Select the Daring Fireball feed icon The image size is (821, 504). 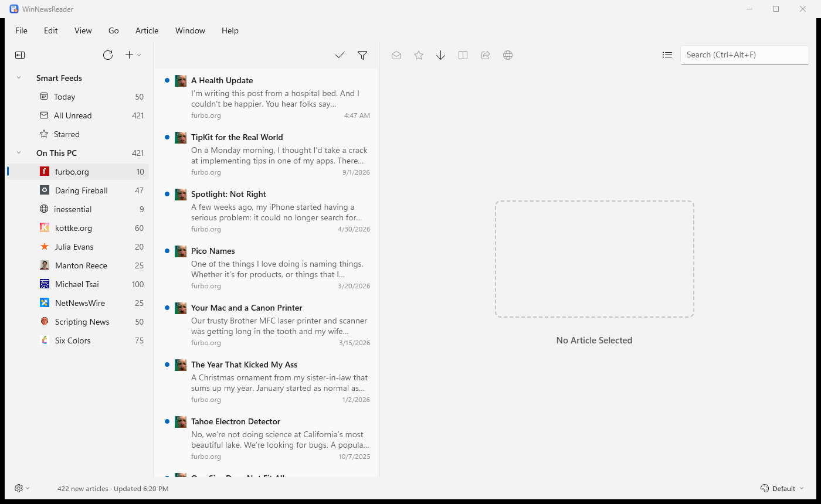coord(45,190)
